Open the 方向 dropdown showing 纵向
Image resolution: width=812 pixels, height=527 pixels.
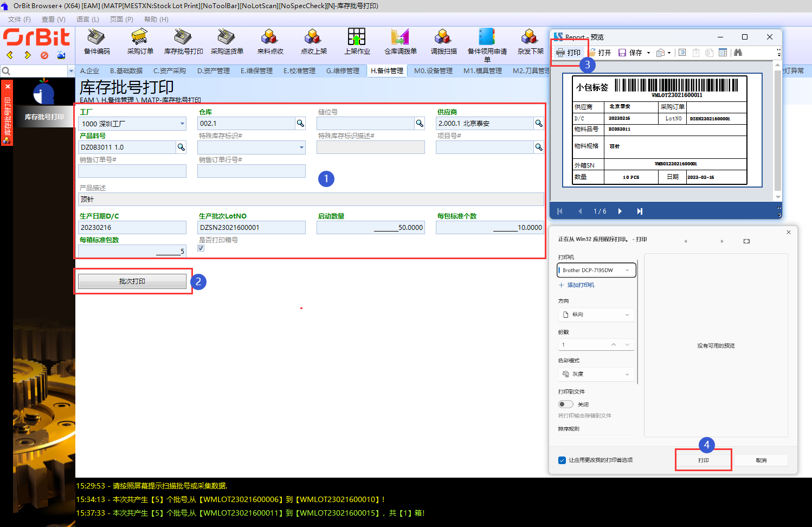(596, 314)
